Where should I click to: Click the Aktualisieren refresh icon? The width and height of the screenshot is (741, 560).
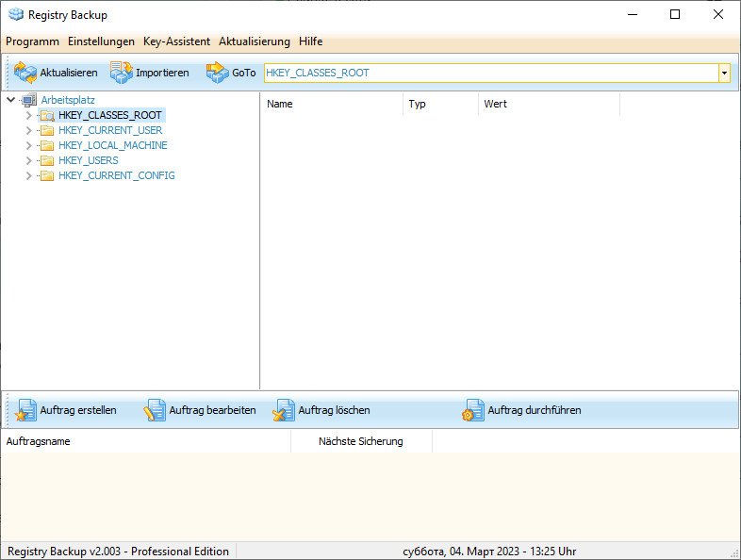click(x=25, y=73)
